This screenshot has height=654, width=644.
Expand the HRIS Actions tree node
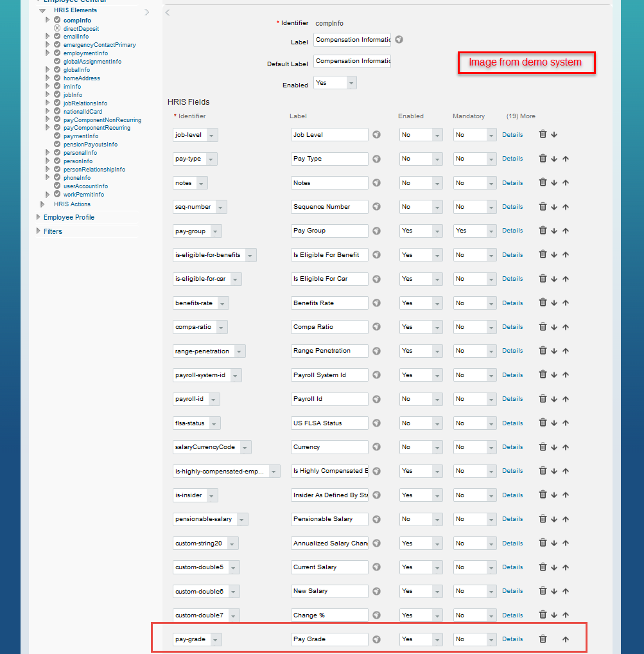(42, 204)
